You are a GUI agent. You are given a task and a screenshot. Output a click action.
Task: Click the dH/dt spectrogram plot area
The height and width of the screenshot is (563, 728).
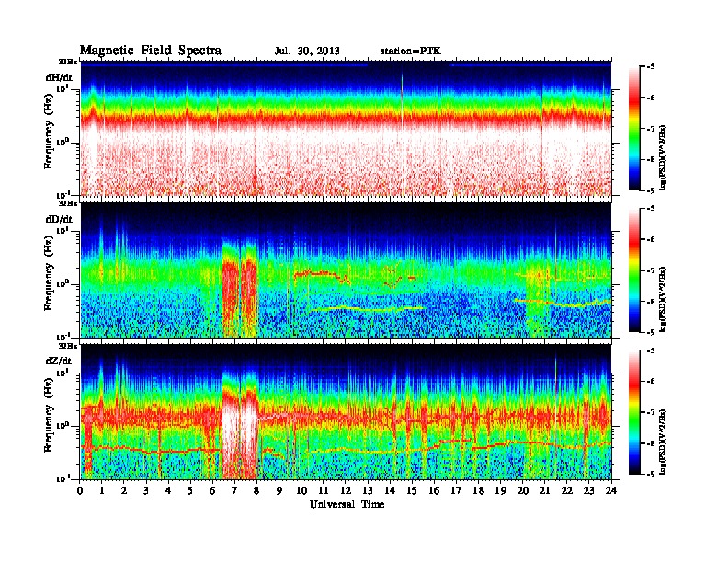tap(346, 129)
